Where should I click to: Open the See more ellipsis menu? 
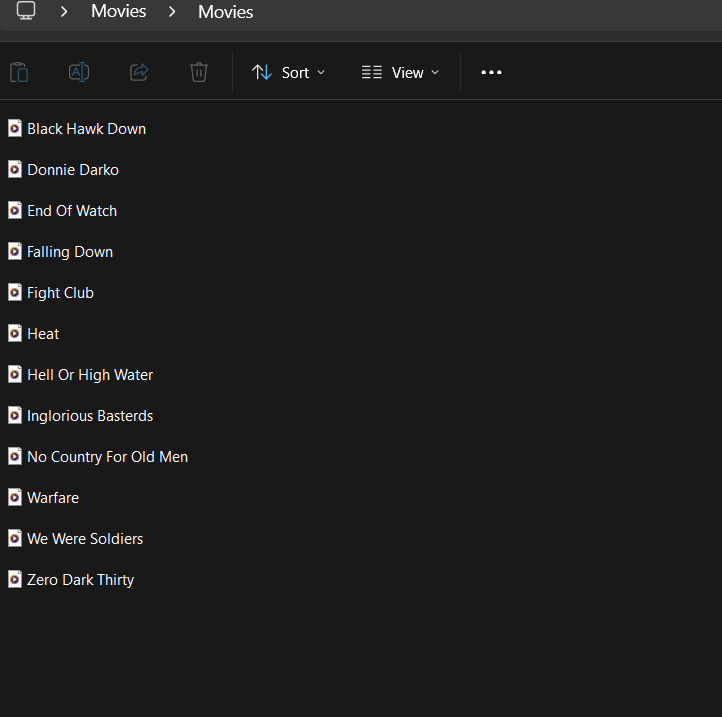point(491,72)
